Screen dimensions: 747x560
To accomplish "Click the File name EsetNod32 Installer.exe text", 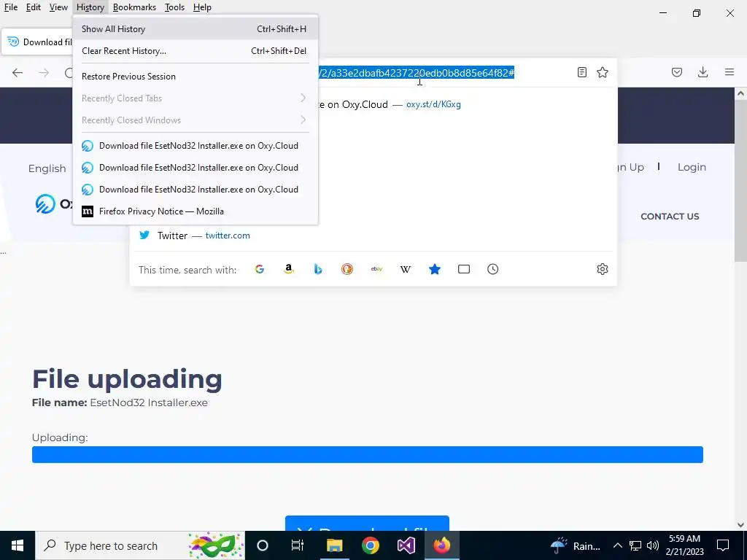I will point(120,402).
